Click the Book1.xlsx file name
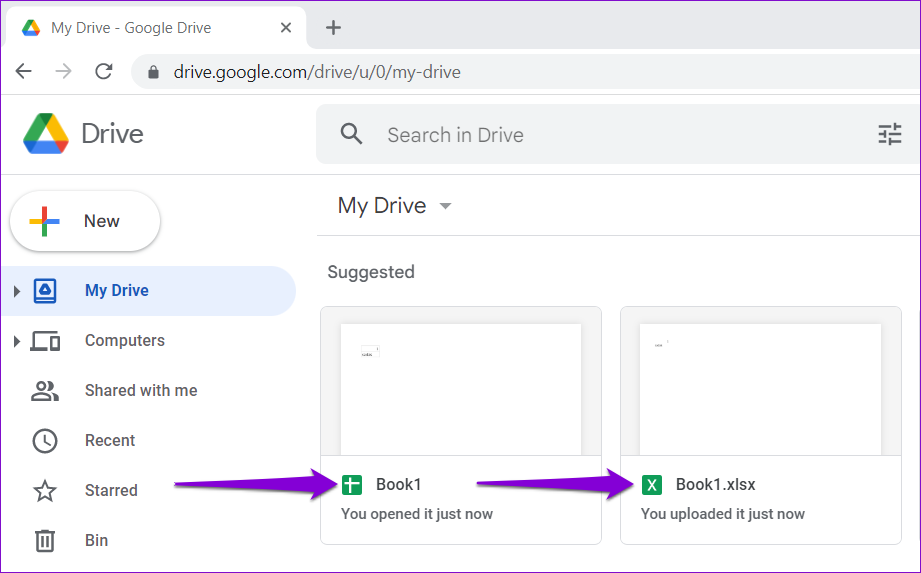921x573 pixels. coord(715,485)
